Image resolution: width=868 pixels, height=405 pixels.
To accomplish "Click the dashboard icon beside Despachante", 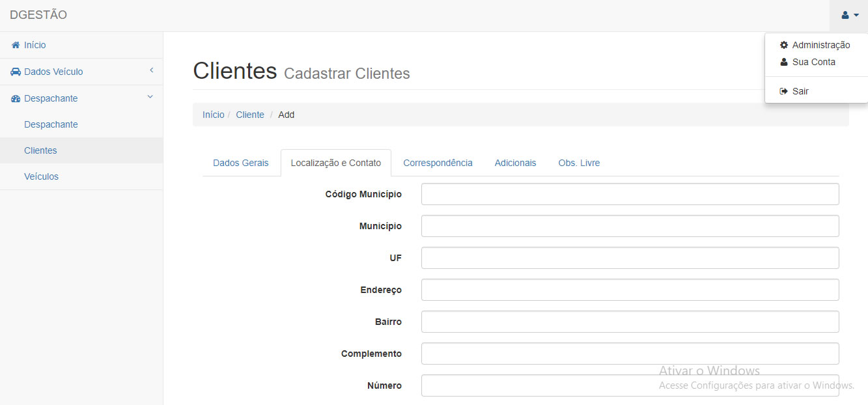I will pos(16,99).
